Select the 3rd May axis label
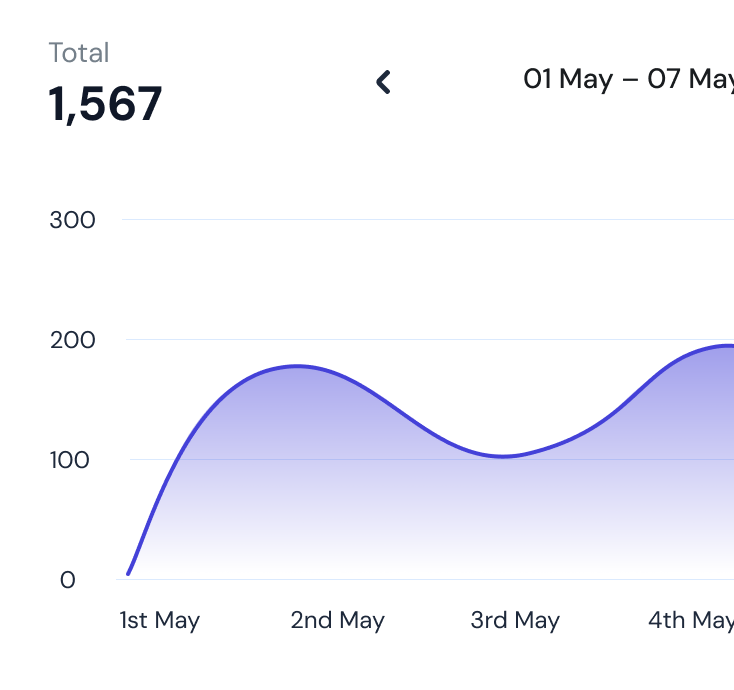Screen dimensions: 734x690 [515, 620]
